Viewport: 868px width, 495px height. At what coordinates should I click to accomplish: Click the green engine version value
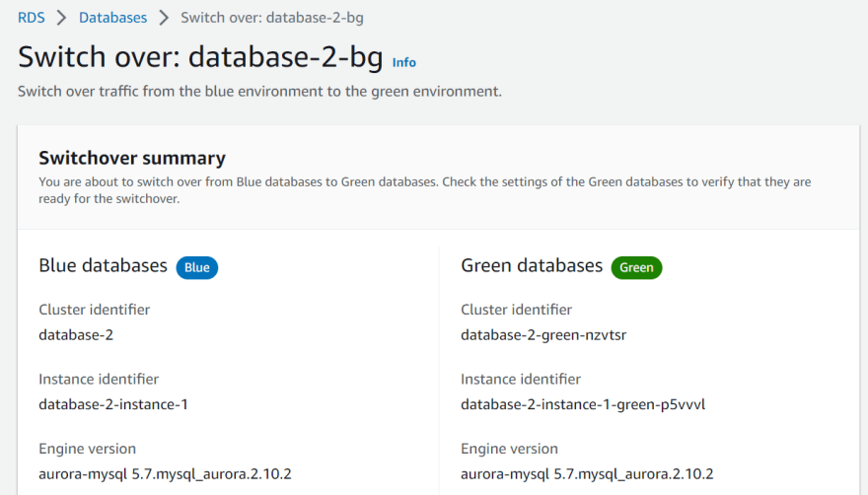pos(587,474)
